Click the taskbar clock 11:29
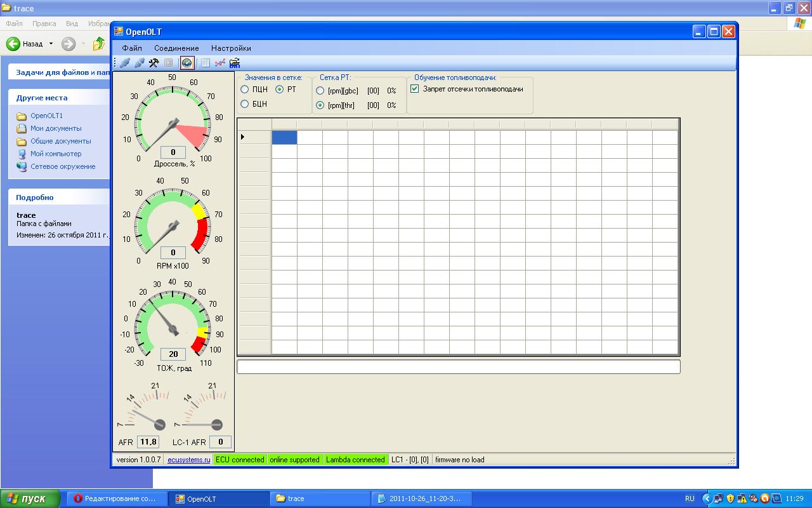Viewport: 812px width, 508px height. (x=794, y=498)
